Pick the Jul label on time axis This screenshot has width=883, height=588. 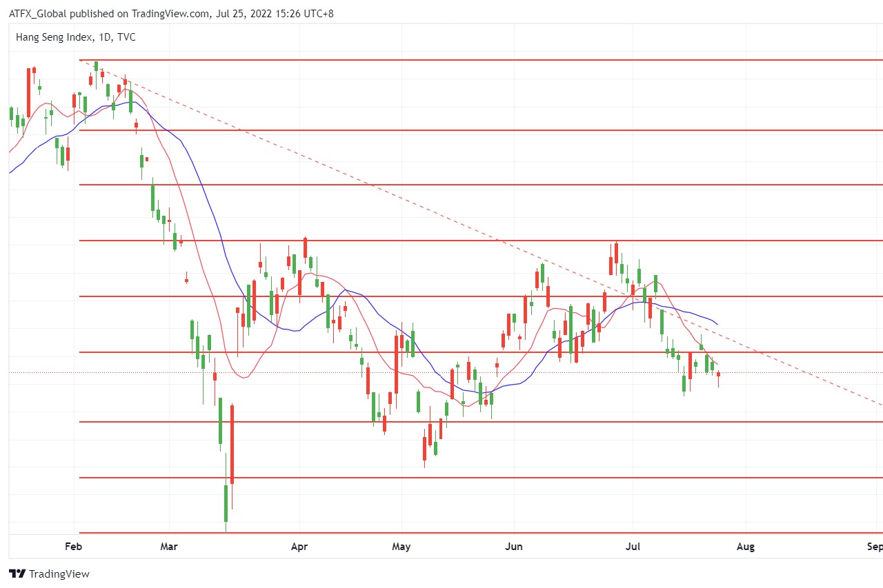(x=633, y=547)
